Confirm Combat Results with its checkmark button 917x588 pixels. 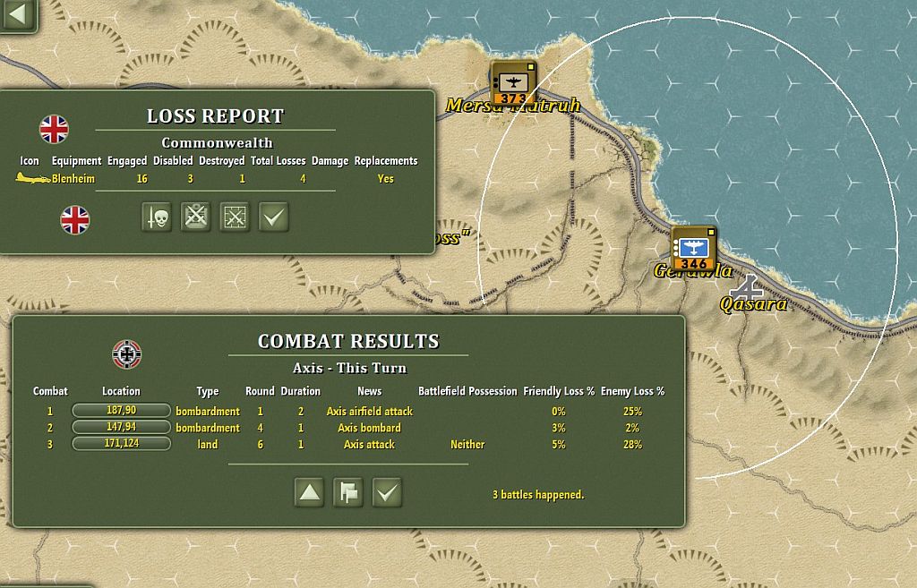point(387,493)
